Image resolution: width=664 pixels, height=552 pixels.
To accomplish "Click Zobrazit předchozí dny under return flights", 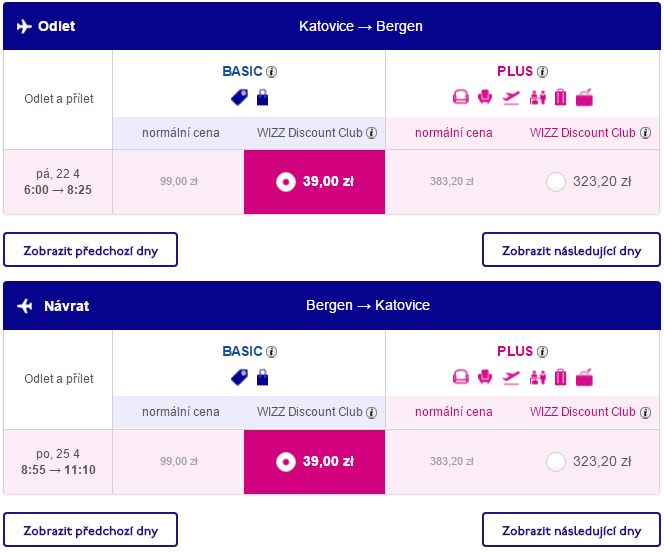I will point(91,530).
